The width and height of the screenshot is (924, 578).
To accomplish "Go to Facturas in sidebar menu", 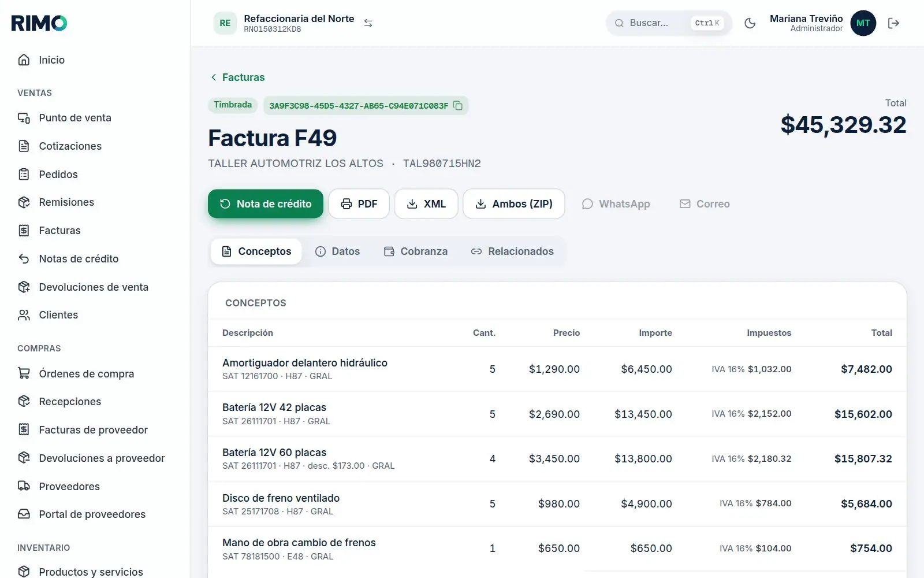I will tap(95, 231).
